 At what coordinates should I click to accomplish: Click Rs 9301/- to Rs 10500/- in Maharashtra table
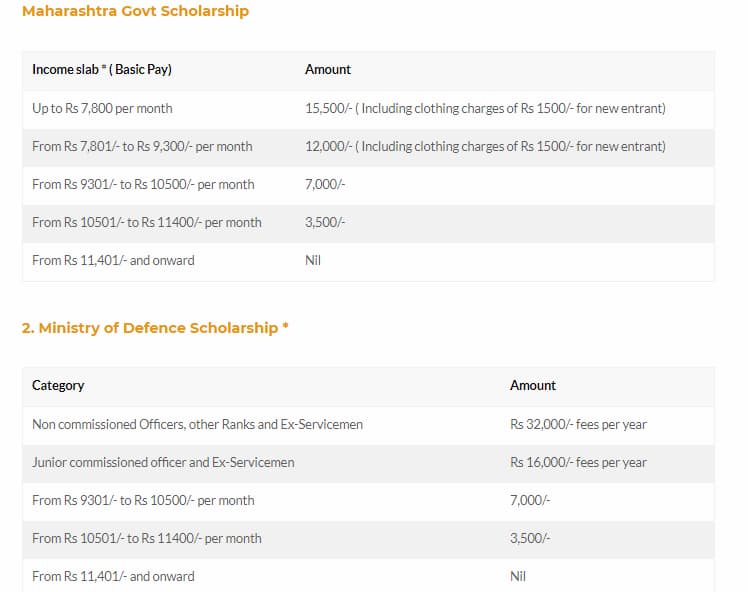point(143,184)
